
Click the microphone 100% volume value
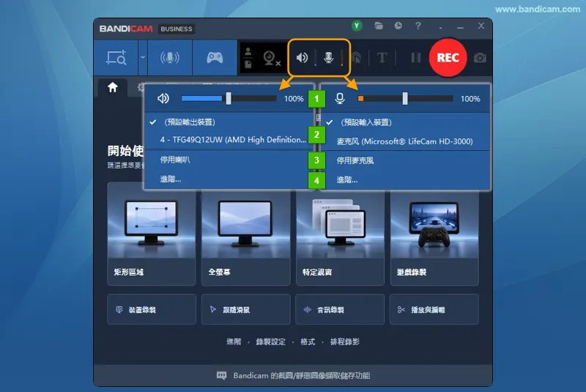point(470,99)
